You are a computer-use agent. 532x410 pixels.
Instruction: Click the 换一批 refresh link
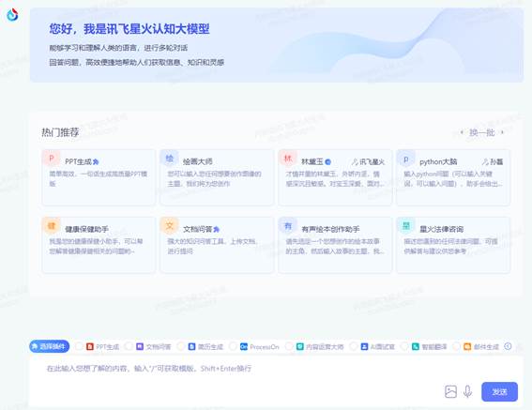(x=481, y=132)
